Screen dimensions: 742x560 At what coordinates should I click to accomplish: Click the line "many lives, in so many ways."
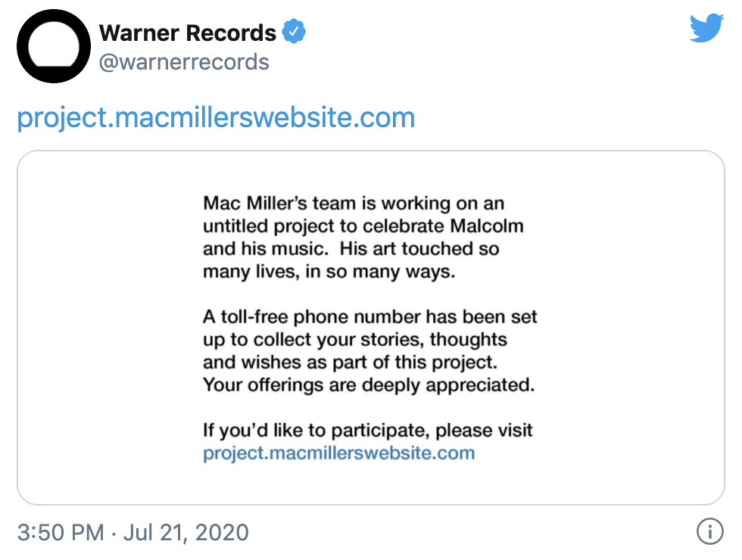pos(329,271)
